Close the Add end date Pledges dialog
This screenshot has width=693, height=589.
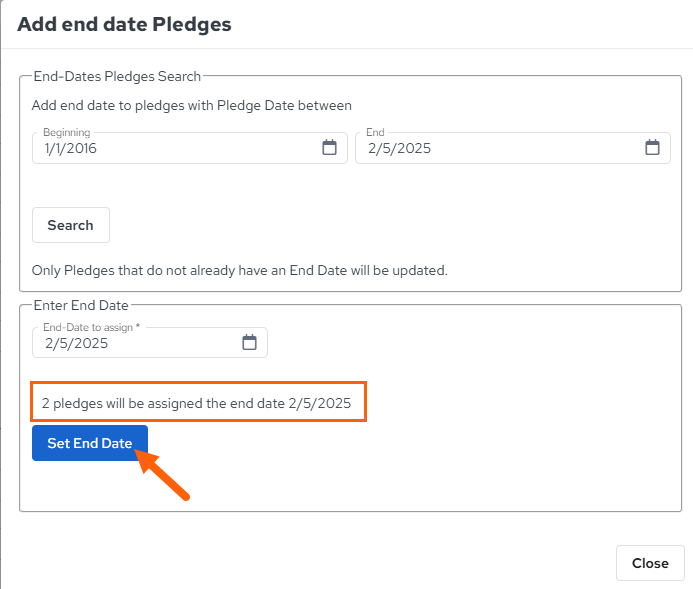tap(650, 563)
